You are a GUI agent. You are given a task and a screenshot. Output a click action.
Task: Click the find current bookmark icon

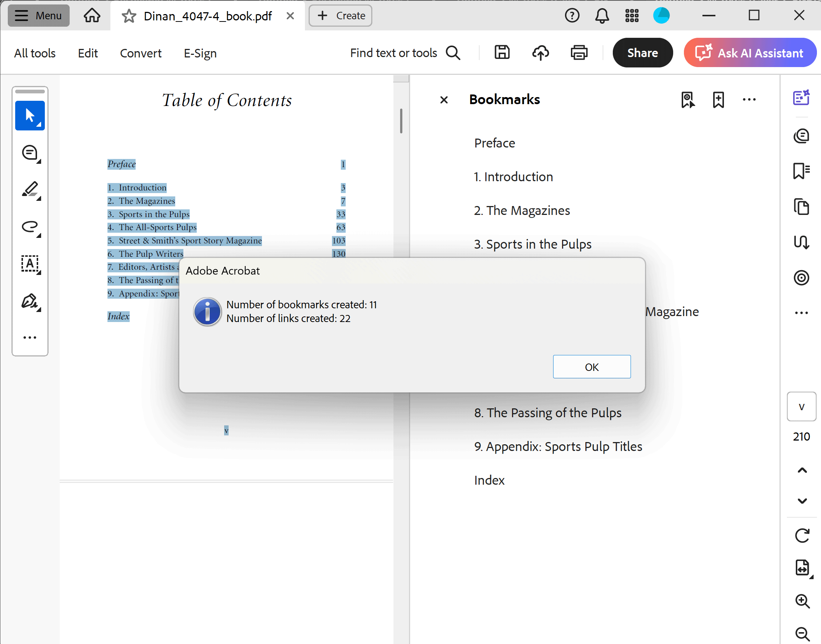click(x=688, y=100)
